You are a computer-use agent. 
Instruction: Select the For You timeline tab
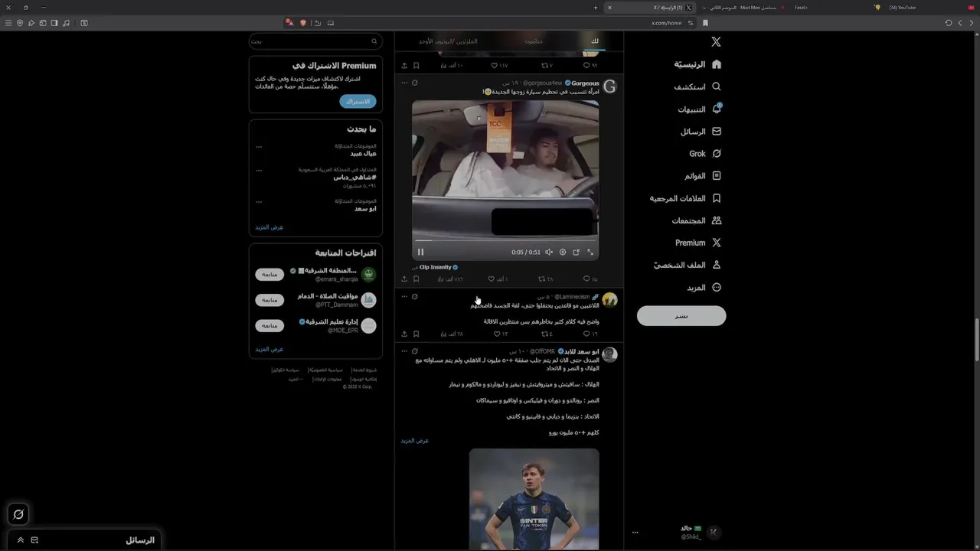click(595, 41)
